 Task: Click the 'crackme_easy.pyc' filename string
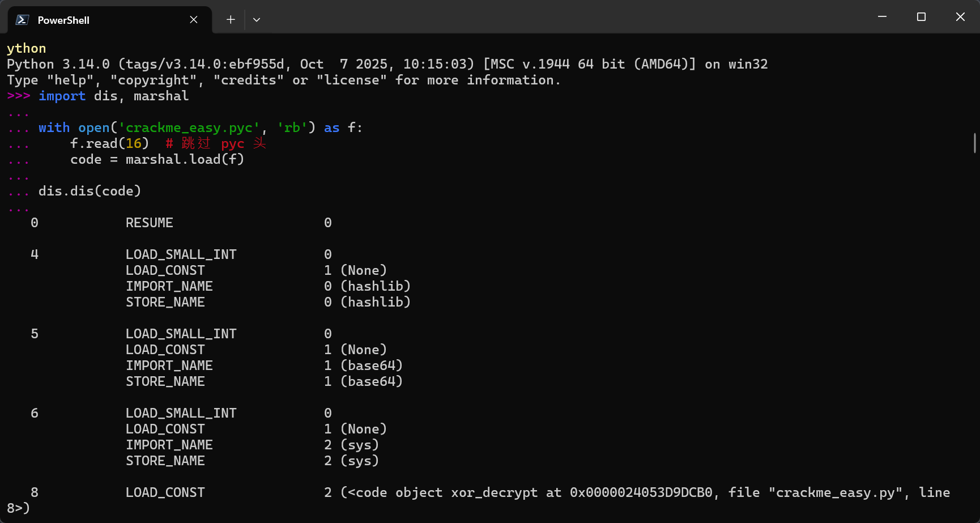click(x=189, y=128)
